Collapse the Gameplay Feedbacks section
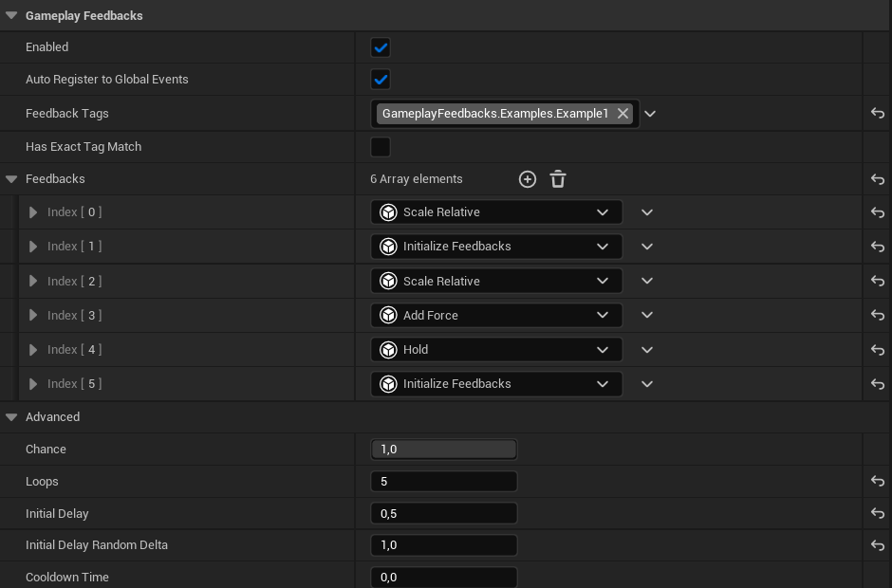The width and height of the screenshot is (892, 588). [x=11, y=16]
